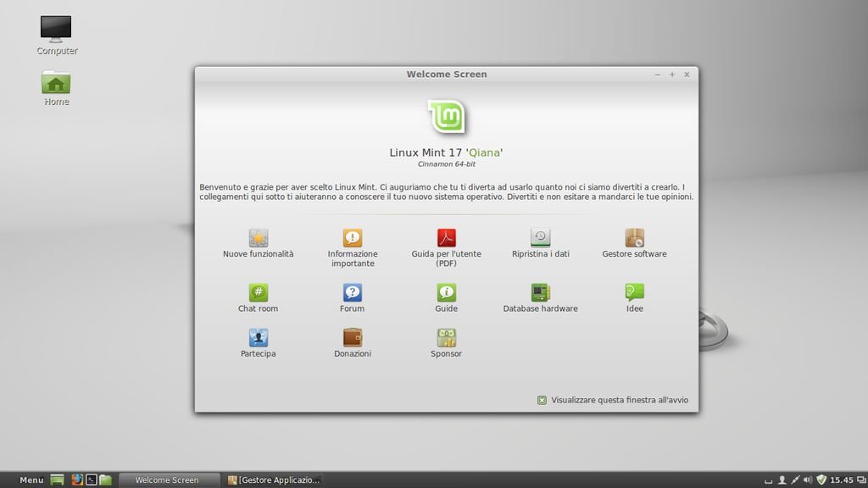Open Gestore software
Viewport: 868px width, 488px height.
pyautogui.click(x=634, y=238)
